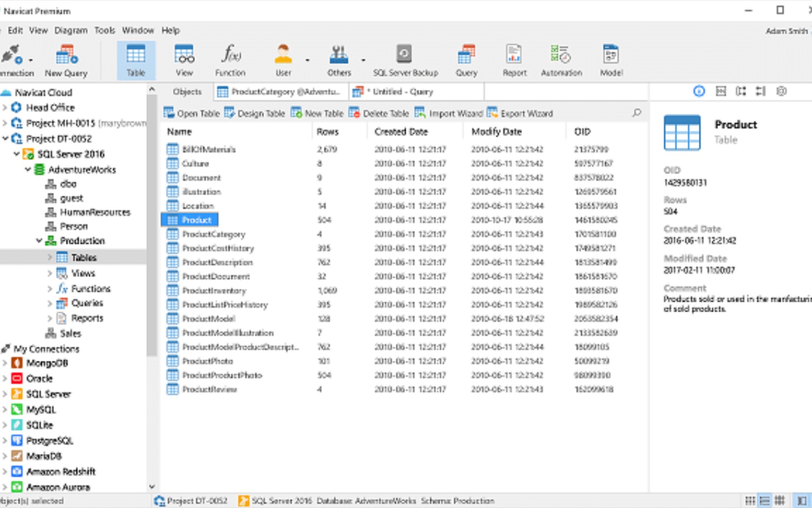Click the Others toolbar icon
Viewport: 812px width, 508px height.
pyautogui.click(x=339, y=60)
